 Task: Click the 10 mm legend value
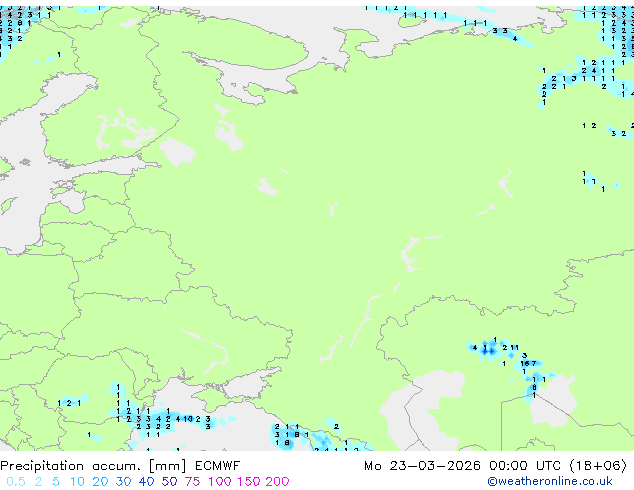77,482
